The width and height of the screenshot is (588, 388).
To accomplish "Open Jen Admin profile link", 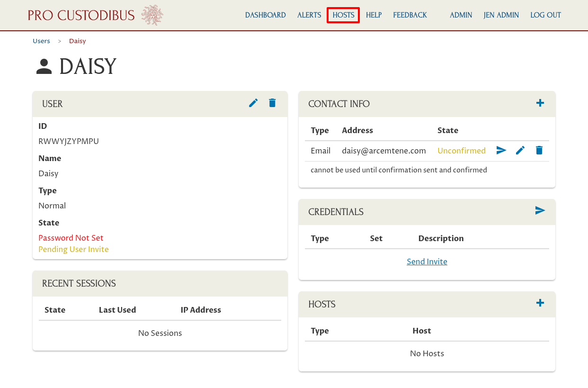I will [x=501, y=15].
